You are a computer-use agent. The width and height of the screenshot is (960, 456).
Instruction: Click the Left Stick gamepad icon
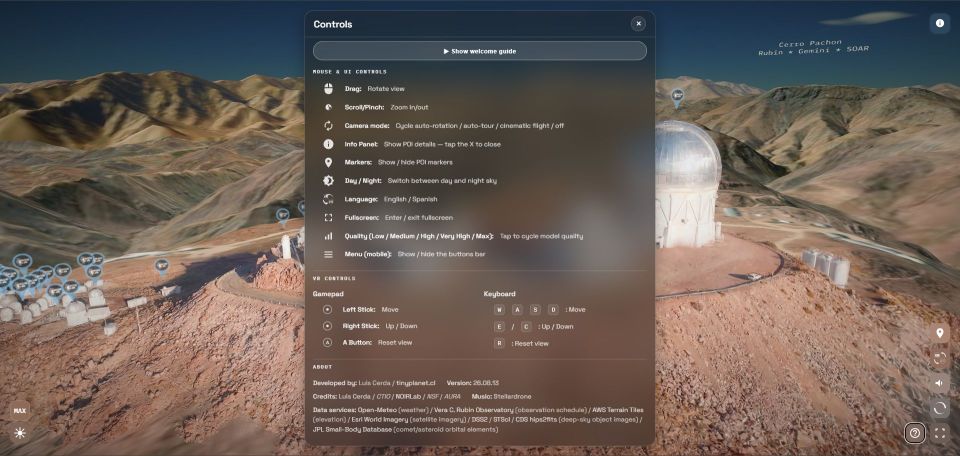[x=328, y=310]
